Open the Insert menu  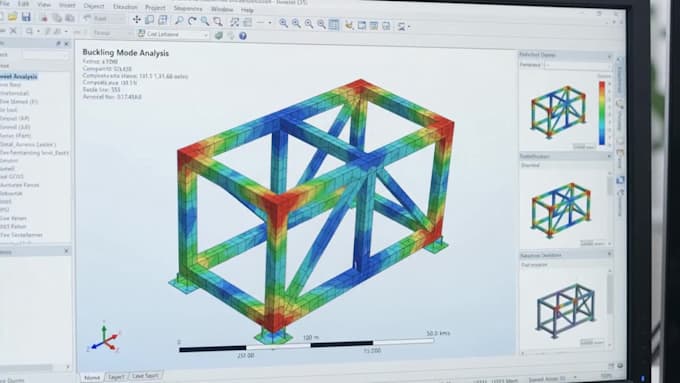[67, 5]
